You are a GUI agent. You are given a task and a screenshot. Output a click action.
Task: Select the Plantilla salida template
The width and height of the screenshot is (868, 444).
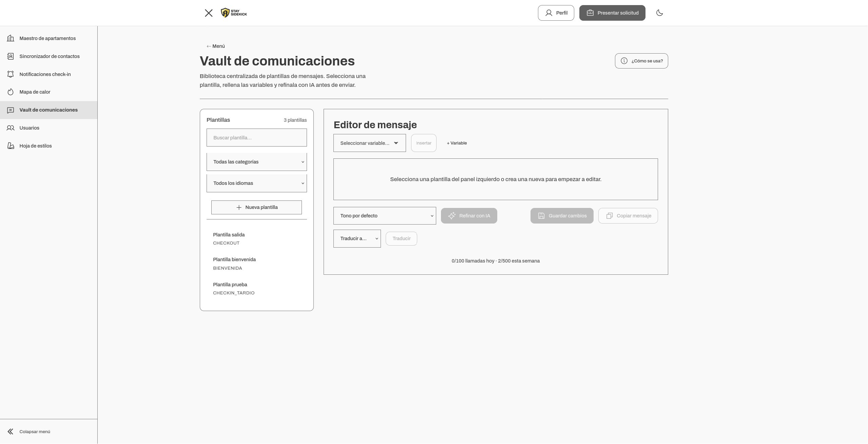click(x=257, y=239)
